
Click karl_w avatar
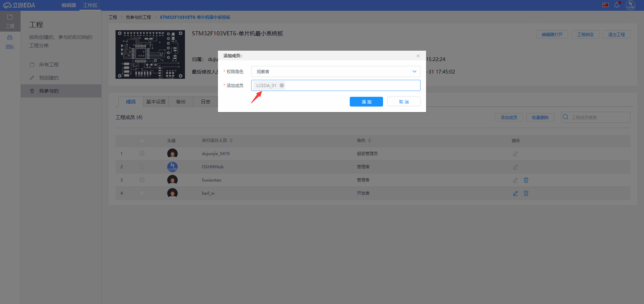172,193
